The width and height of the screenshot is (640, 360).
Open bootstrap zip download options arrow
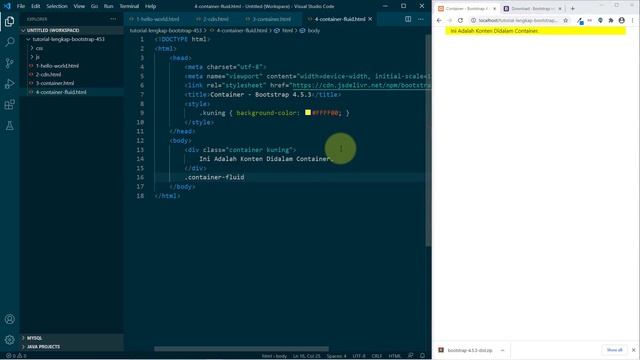(502, 350)
